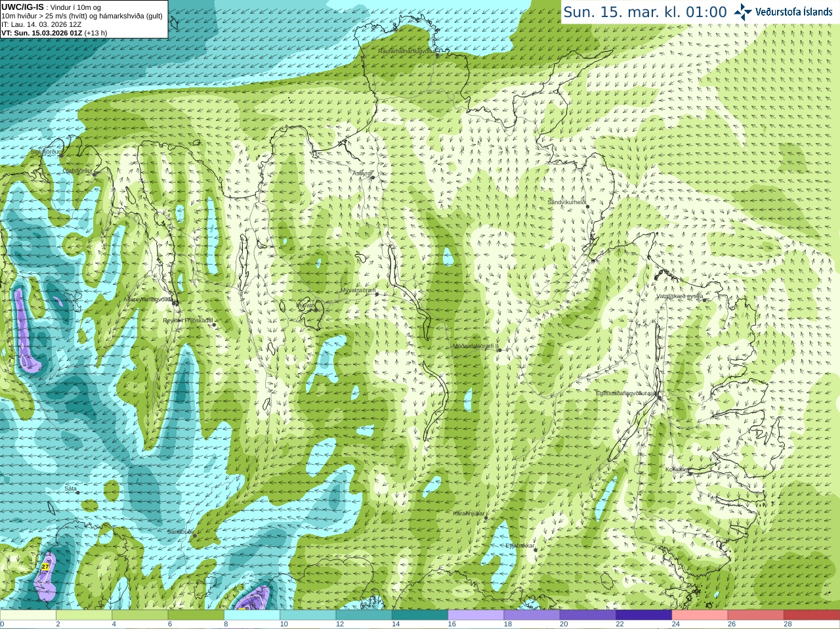The image size is (840, 629).
Task: Pick the light green 2–4 m/s legend swatch
Action: point(84,615)
